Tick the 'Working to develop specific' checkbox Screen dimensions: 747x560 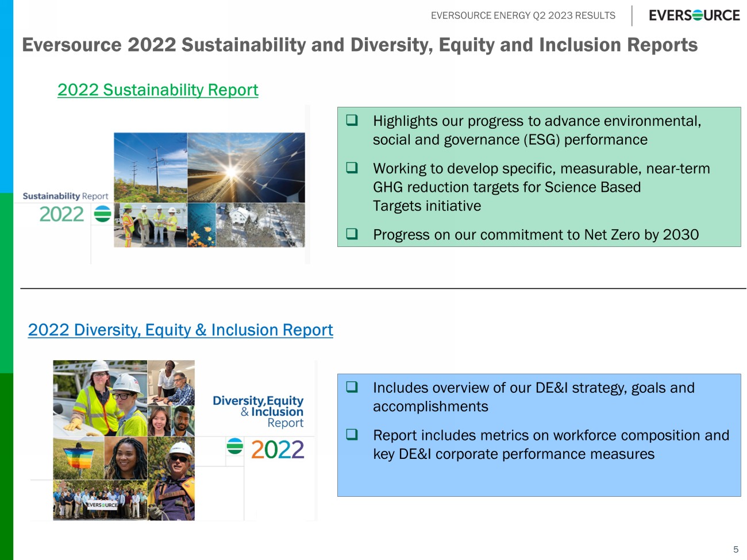point(352,168)
